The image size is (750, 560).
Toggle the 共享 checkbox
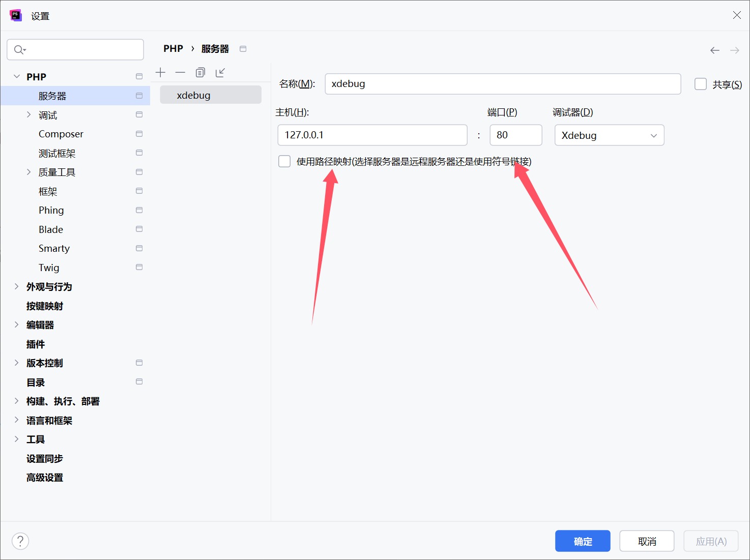coord(700,84)
